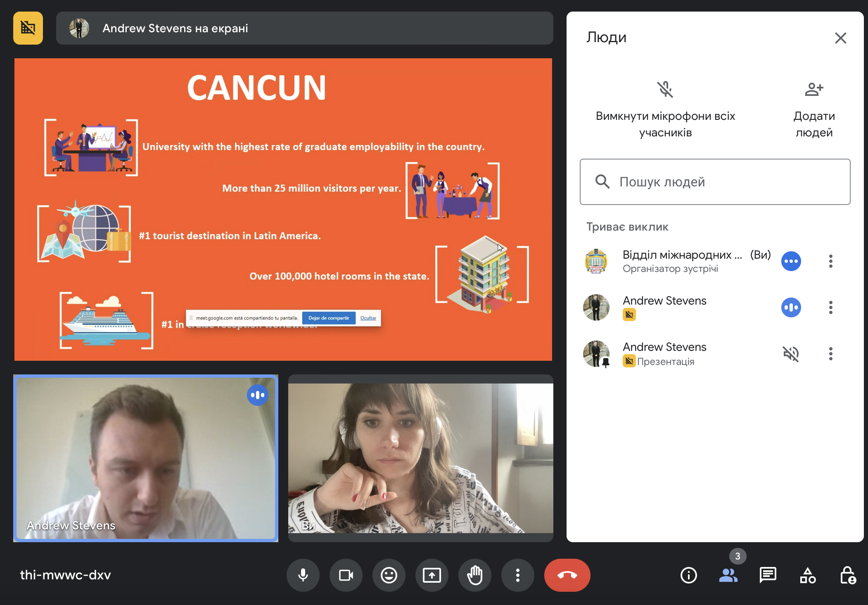
Task: Click Додати людей add people icon
Action: click(814, 89)
